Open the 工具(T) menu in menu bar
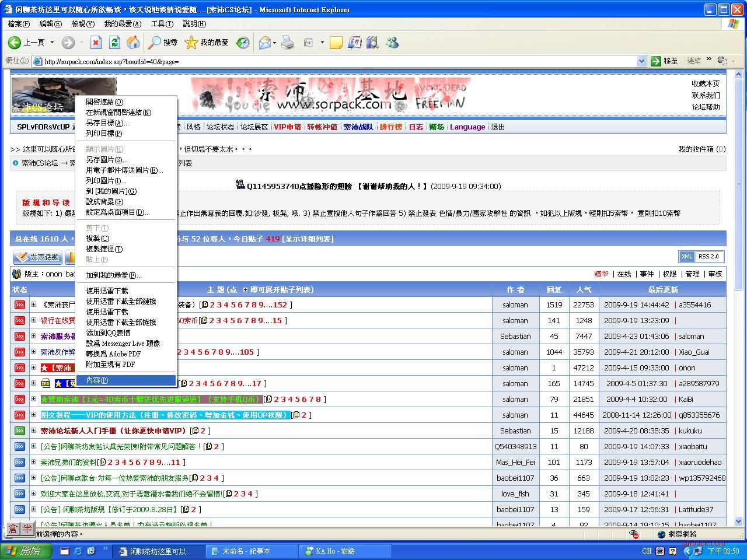The image size is (747, 560). point(162,24)
